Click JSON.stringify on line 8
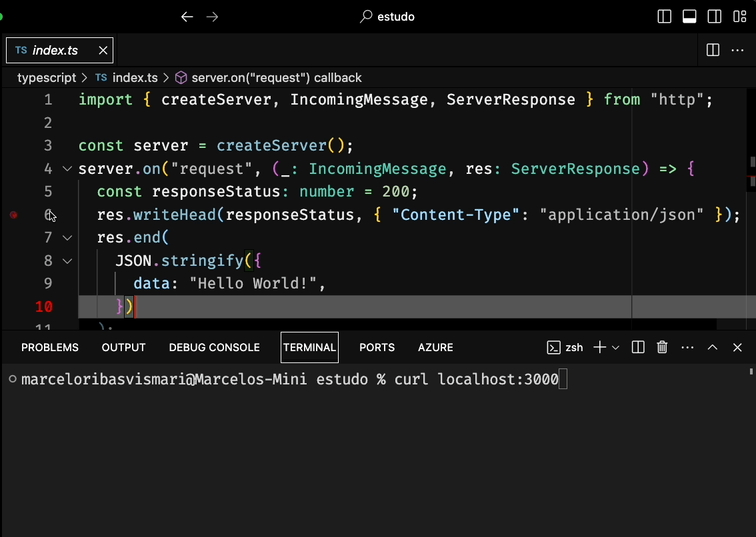Viewport: 756px width, 537px height. tap(179, 261)
